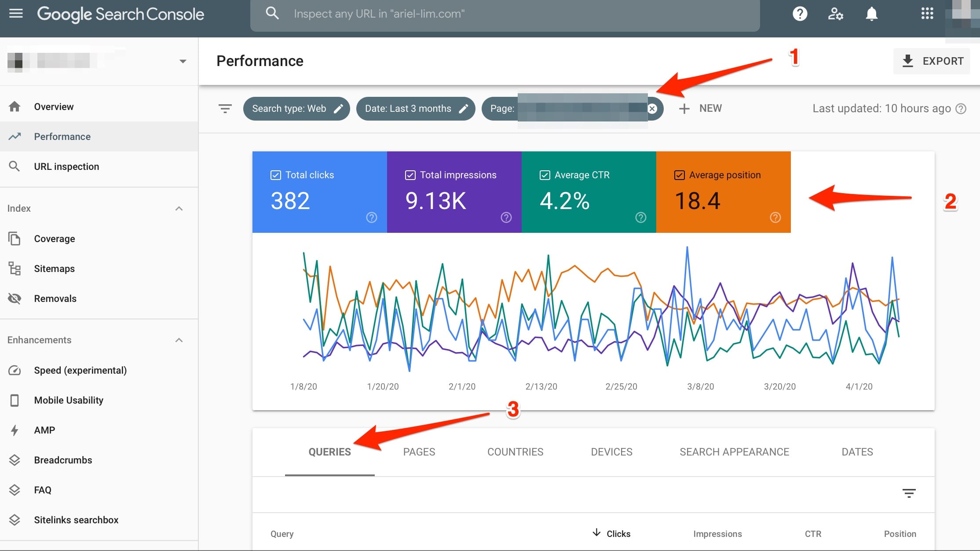Open the Google apps grid icon
Image resolution: width=980 pixels, height=551 pixels.
pos(928,14)
